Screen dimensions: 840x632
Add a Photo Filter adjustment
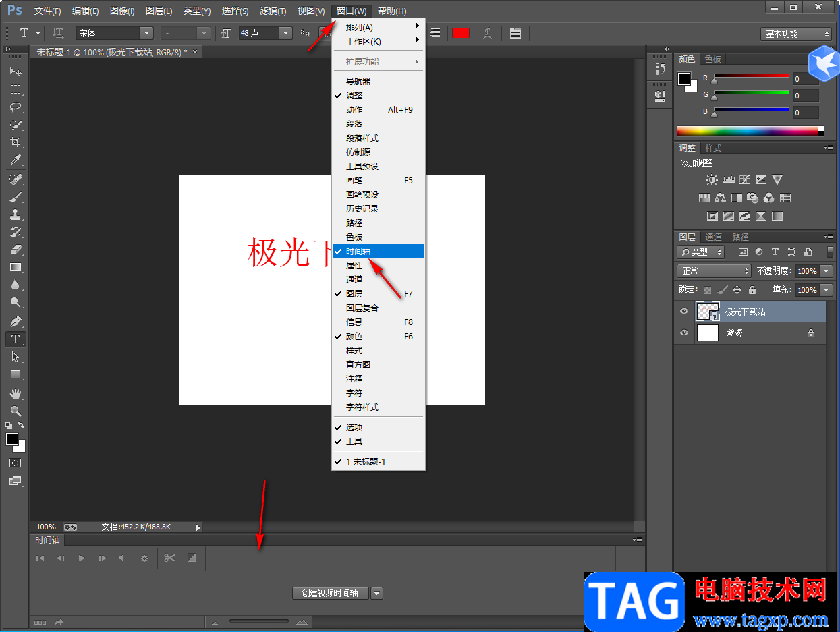point(753,198)
